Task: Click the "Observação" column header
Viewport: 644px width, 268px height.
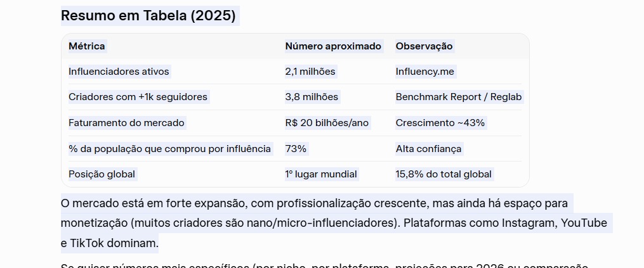Action: (424, 46)
